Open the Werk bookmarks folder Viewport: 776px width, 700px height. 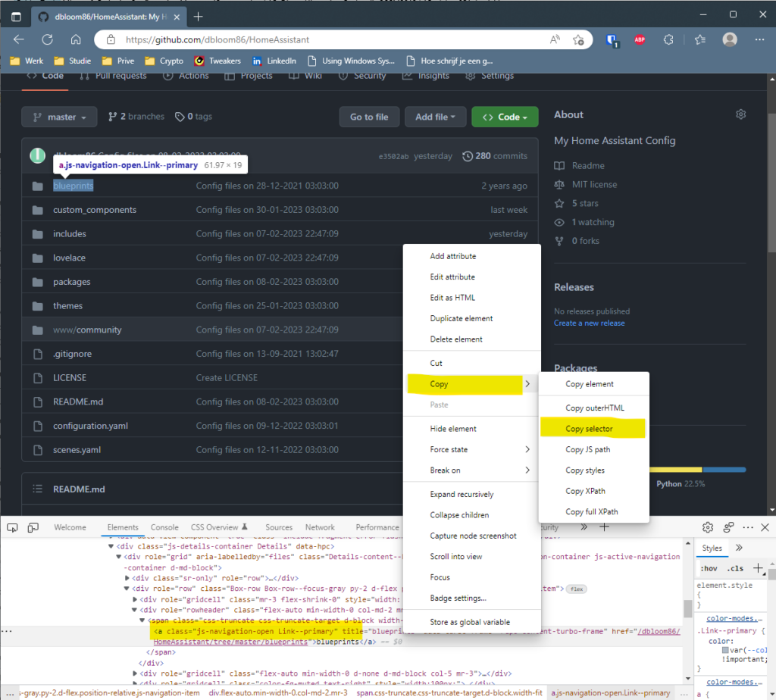coord(27,61)
